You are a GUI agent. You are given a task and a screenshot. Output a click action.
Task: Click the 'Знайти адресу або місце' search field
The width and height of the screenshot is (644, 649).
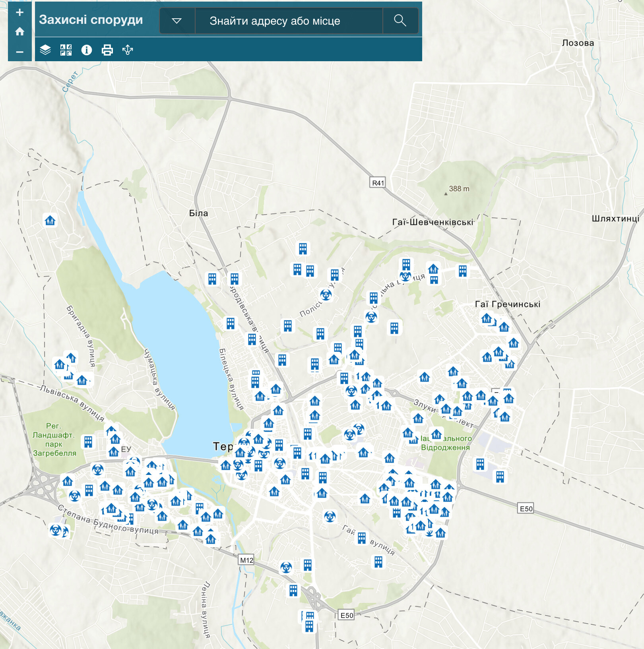(289, 21)
